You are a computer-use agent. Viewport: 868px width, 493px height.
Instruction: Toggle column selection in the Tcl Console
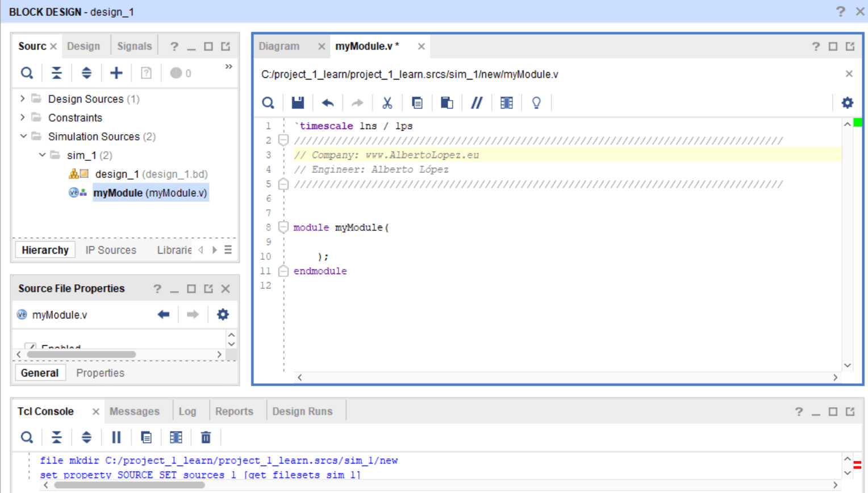176,437
